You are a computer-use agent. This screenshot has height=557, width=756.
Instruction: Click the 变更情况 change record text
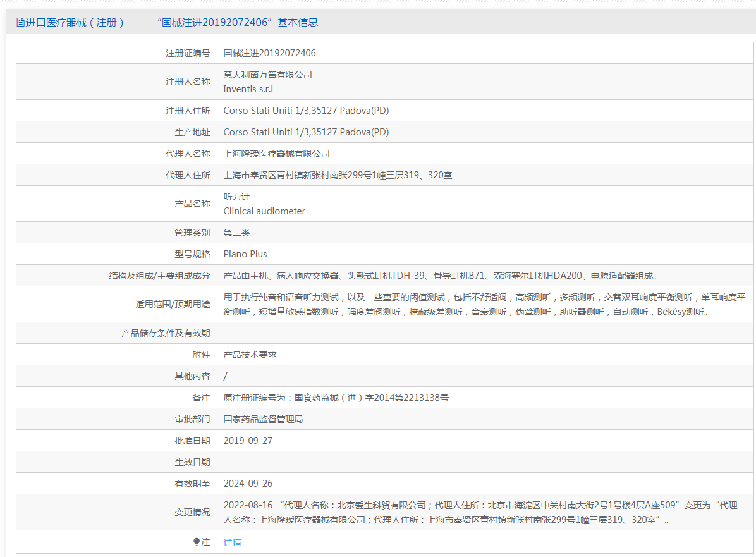point(480,512)
